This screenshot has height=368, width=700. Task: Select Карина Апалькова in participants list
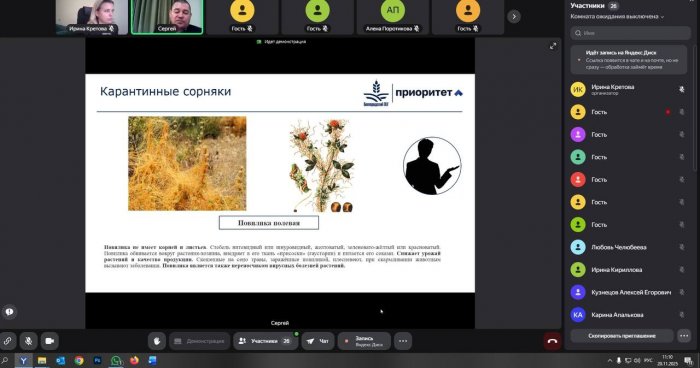pos(629,315)
